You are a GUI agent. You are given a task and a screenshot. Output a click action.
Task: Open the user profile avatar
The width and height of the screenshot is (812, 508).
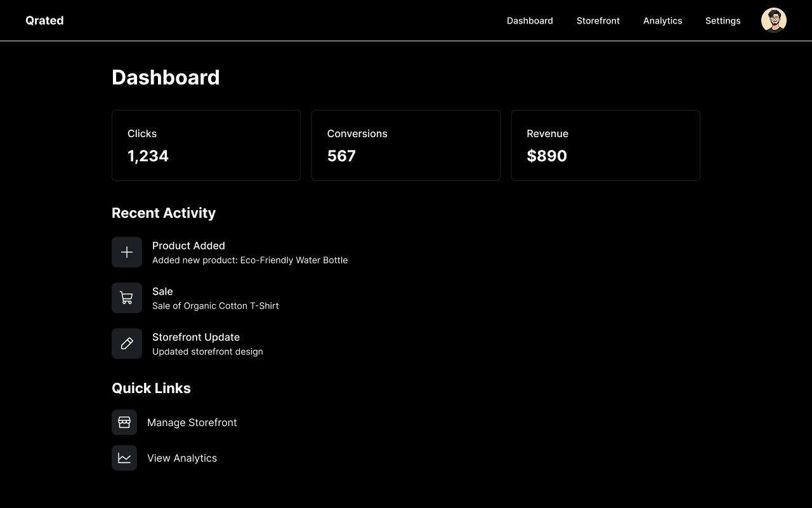774,20
